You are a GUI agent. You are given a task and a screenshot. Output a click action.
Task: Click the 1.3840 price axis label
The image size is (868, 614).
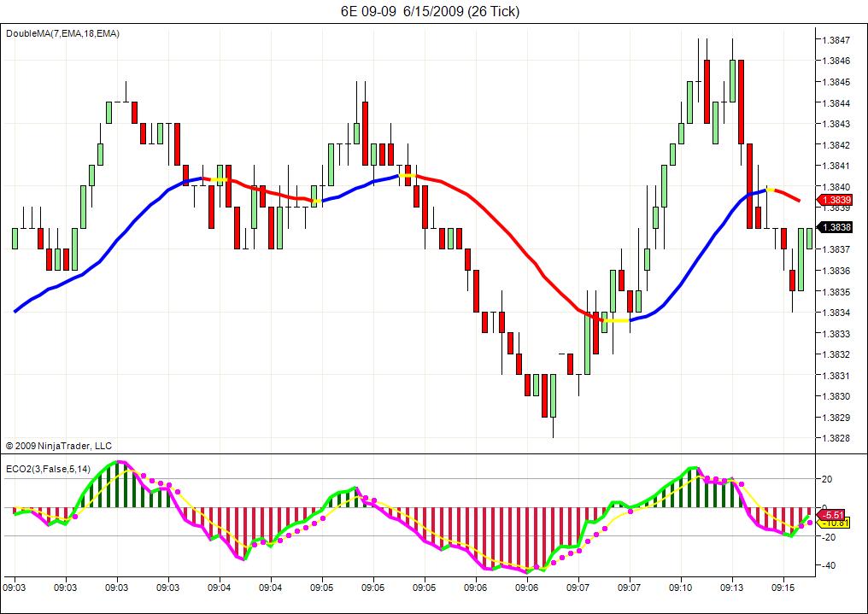[x=836, y=187]
